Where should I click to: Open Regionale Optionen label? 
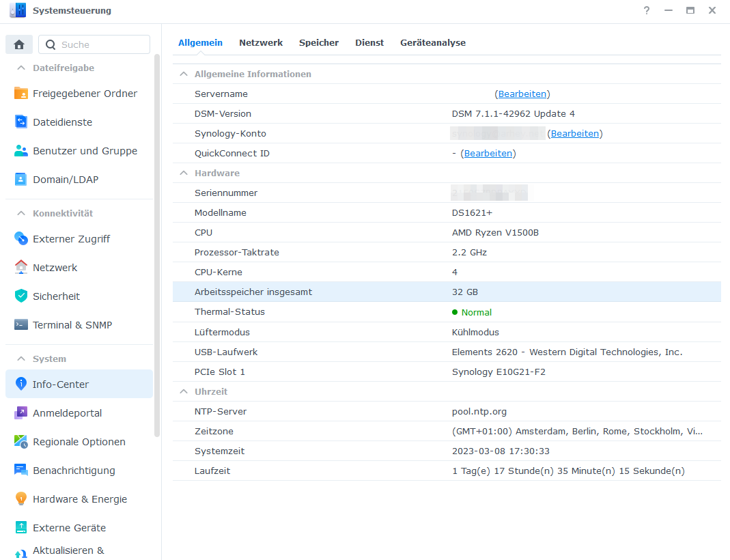click(79, 442)
